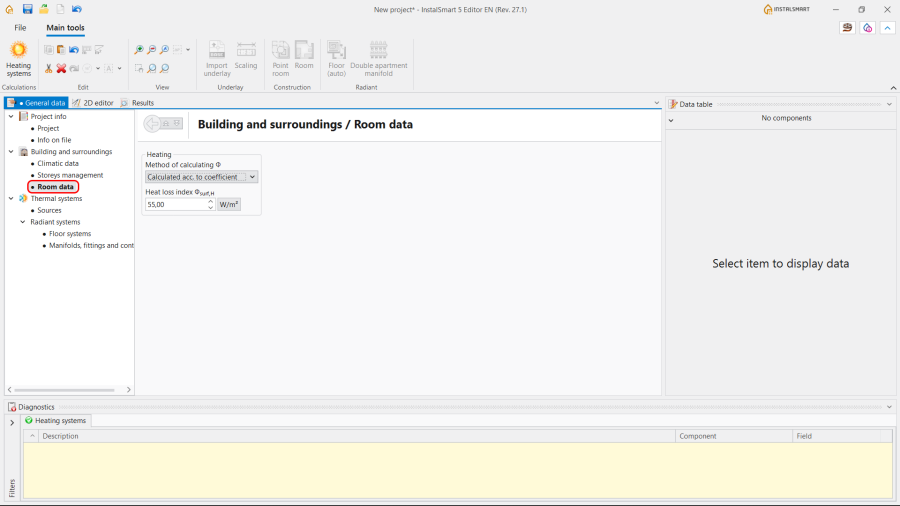
Task: Collapse the Project info tree node
Action: [11, 116]
